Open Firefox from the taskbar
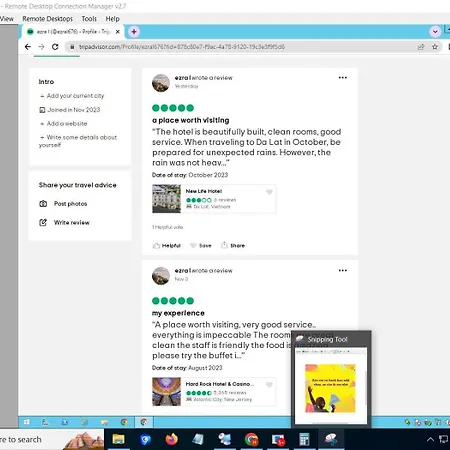The width and height of the screenshot is (450, 450). tap(172, 439)
